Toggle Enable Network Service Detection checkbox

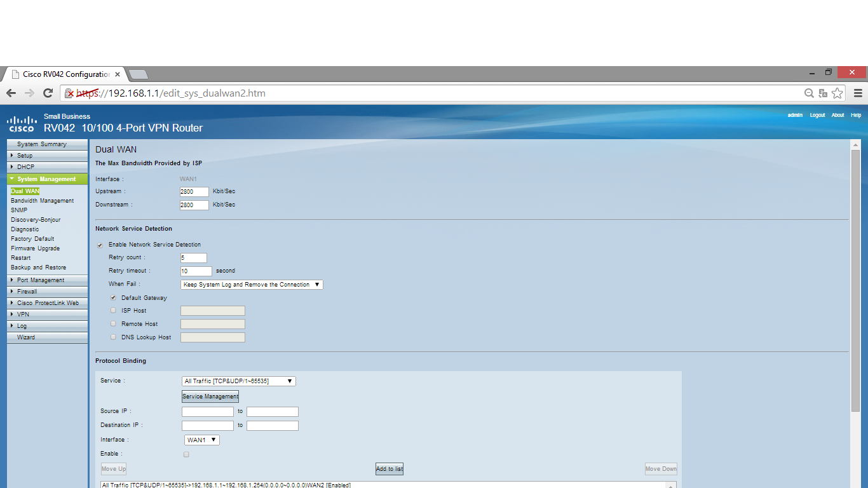pyautogui.click(x=100, y=245)
